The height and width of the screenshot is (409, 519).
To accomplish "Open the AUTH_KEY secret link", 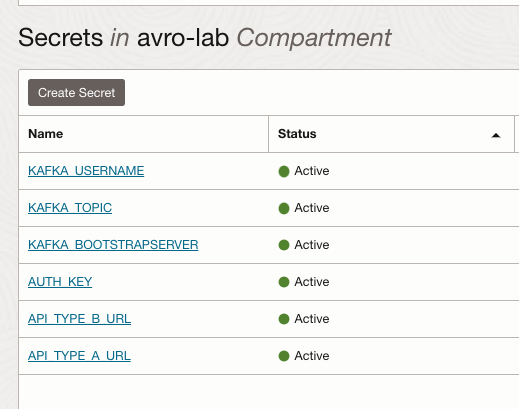I will (x=60, y=282).
